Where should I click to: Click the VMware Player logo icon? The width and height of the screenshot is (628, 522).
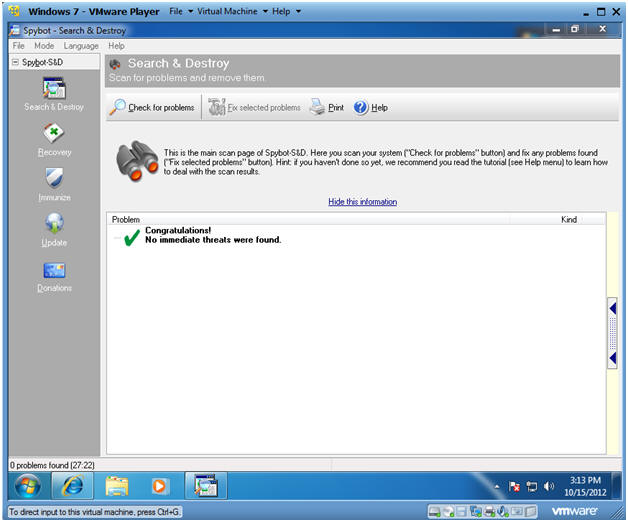coord(14,11)
